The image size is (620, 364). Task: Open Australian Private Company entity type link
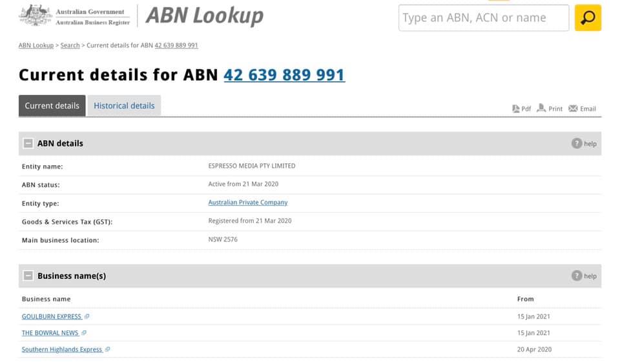(248, 203)
